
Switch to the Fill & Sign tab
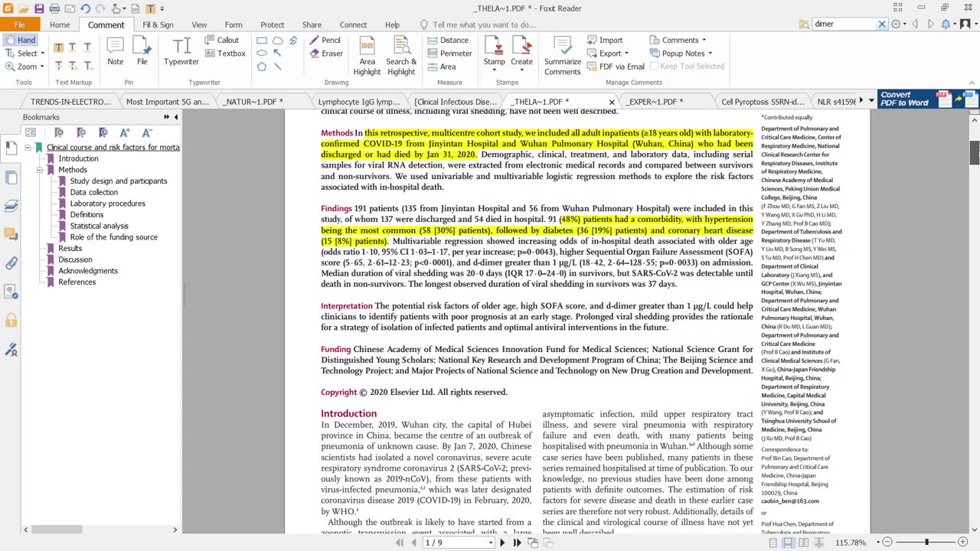click(158, 24)
